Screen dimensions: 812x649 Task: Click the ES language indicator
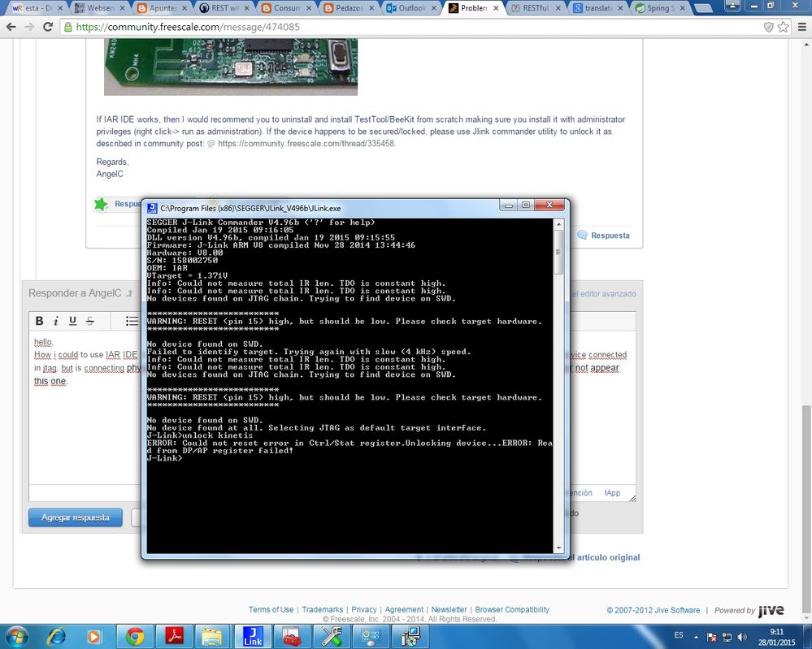pos(679,635)
